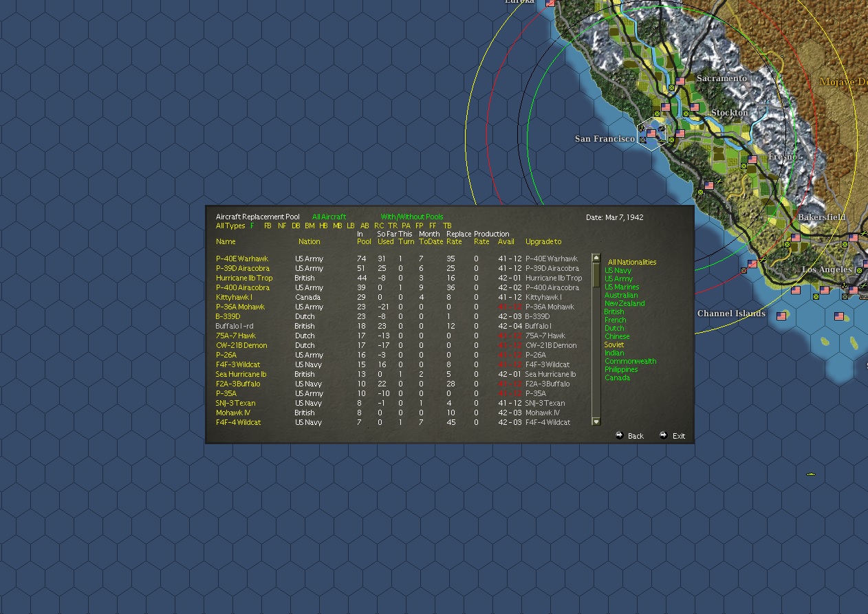Filter list by New Zealand nationality
Screen dimensions: 868x614
[x=625, y=303]
